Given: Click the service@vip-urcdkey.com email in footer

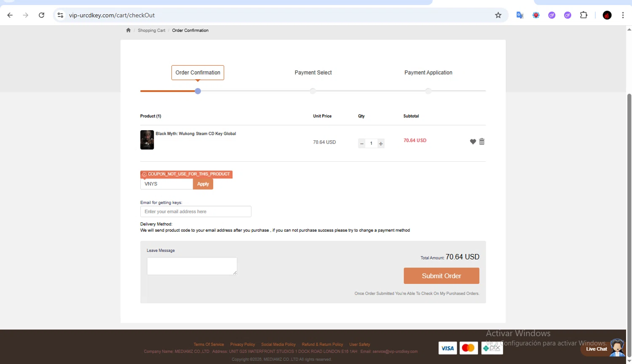Looking at the screenshot, I should (x=395, y=351).
